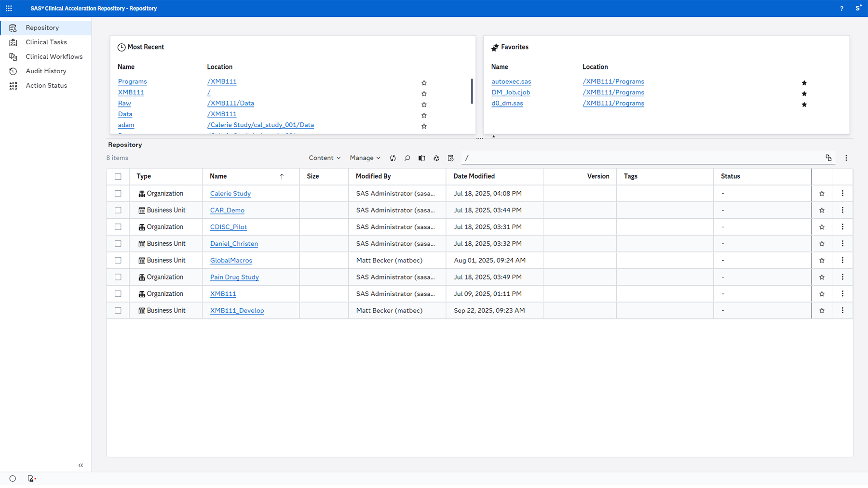
Task: Unfavorite DM_Job.cjob via its star toggle
Action: (804, 93)
